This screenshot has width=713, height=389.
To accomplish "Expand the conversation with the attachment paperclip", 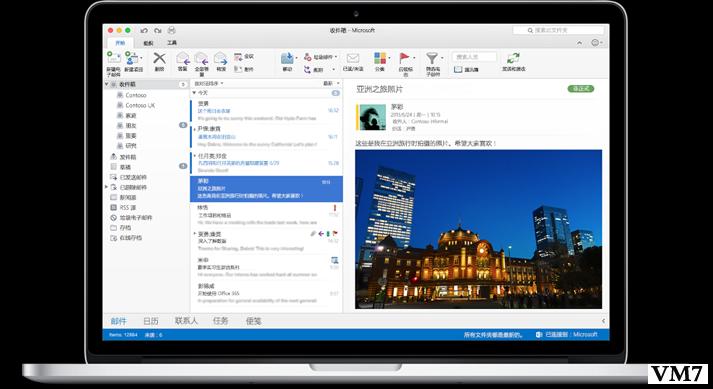I will 195,234.
